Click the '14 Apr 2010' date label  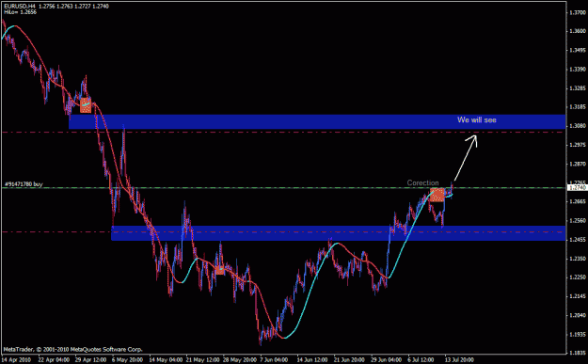(x=17, y=360)
